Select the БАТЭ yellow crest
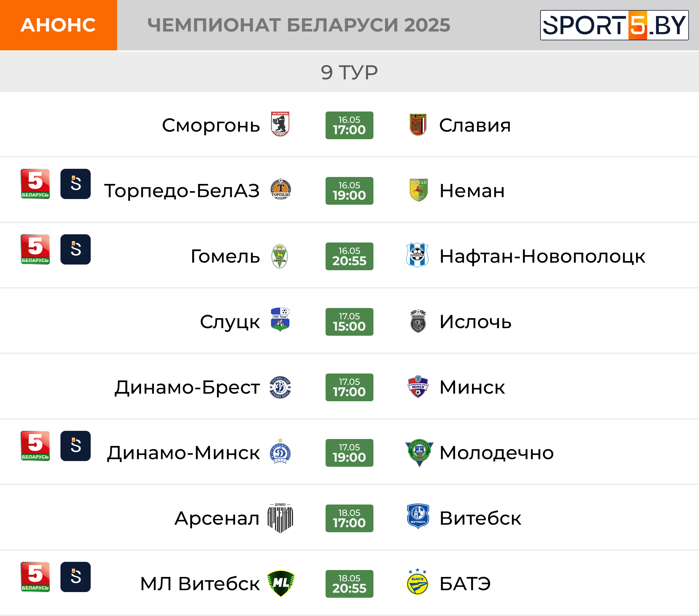 pyautogui.click(x=418, y=582)
